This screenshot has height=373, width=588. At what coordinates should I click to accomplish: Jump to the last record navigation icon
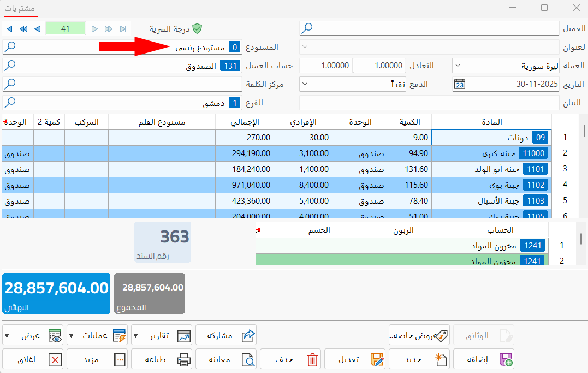click(123, 29)
